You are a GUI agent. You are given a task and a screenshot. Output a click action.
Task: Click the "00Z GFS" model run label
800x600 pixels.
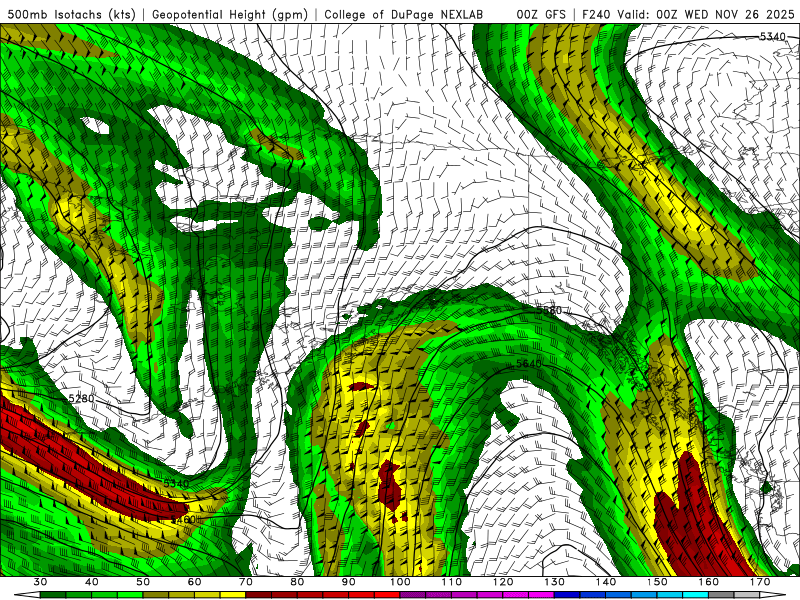(541, 15)
